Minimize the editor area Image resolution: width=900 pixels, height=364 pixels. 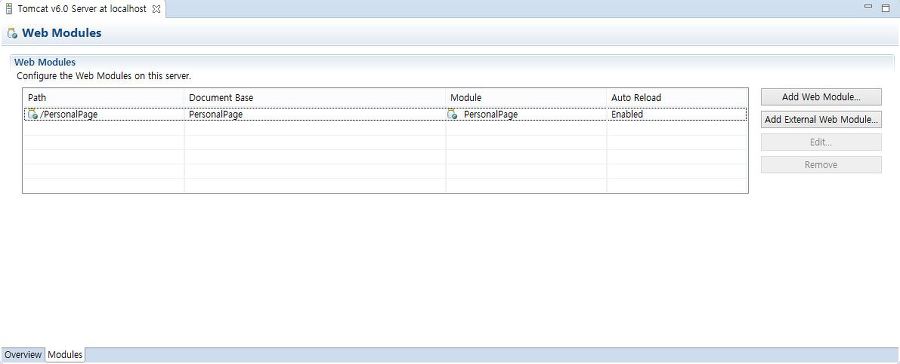(868, 7)
